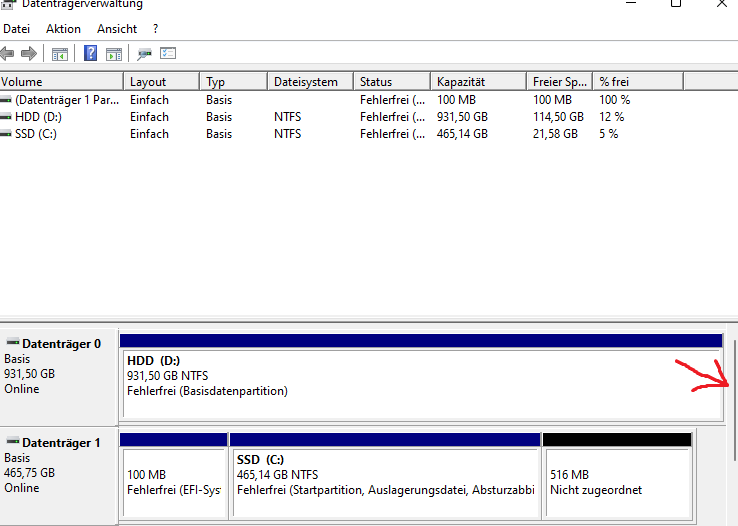
Task: Select the SSD (C:) partition block
Action: click(385, 476)
